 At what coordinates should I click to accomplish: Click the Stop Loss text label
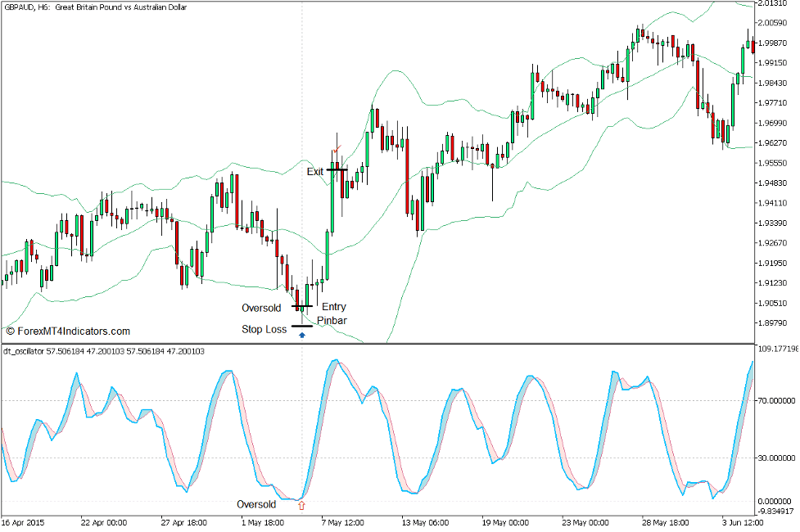pos(264,330)
